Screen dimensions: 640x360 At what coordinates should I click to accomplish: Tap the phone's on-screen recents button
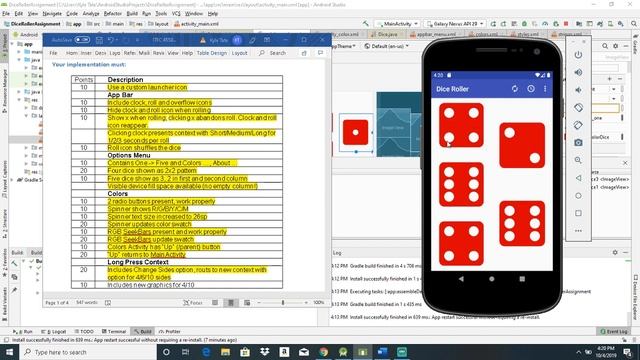tap(522, 279)
